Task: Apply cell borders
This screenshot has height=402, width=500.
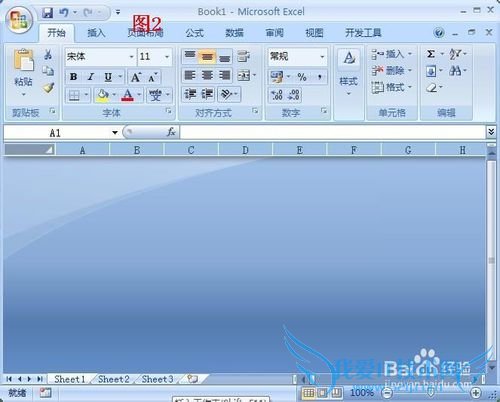Action: tap(74, 96)
